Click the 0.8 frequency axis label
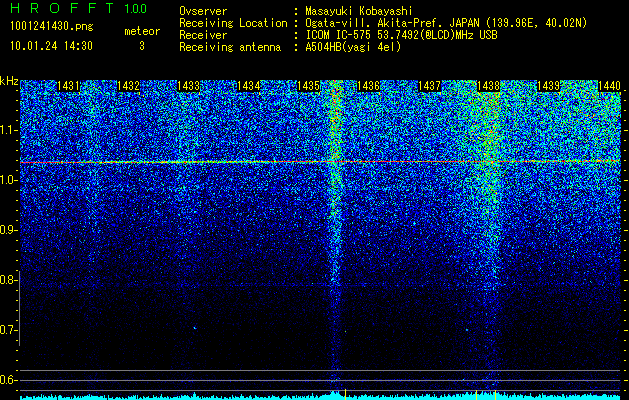 9,280
